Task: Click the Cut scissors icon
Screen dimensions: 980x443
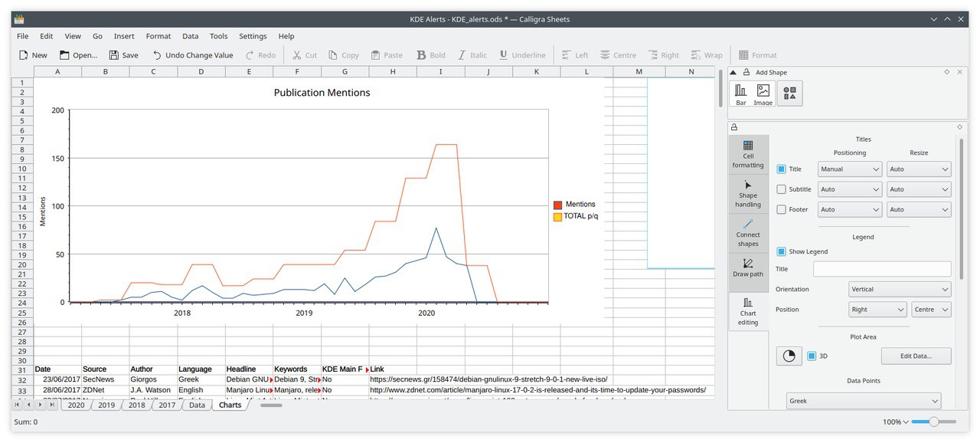Action: (296, 55)
